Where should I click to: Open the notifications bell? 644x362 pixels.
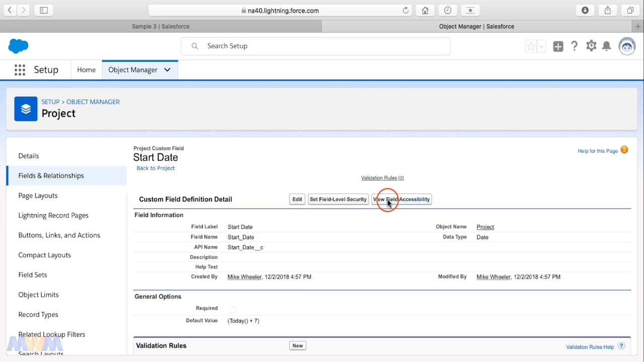607,46
